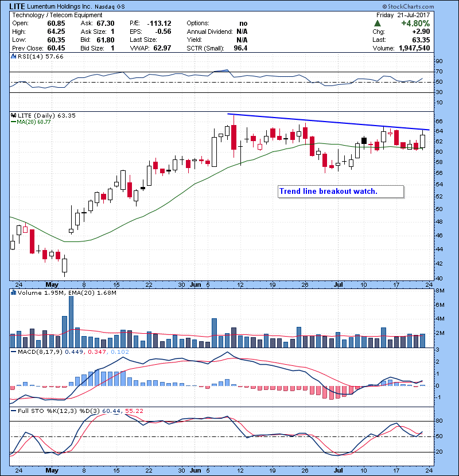Click the +4.80% percent change value

(x=415, y=24)
